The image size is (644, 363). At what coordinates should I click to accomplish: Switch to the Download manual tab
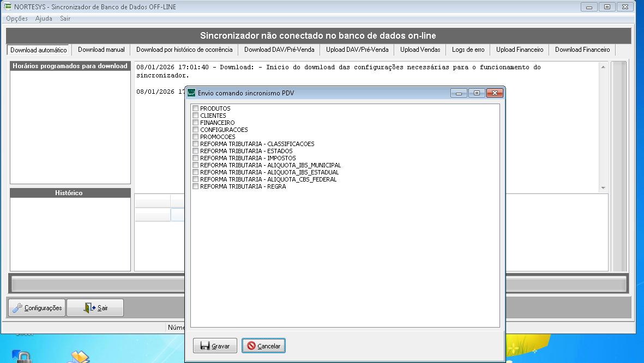tap(101, 50)
